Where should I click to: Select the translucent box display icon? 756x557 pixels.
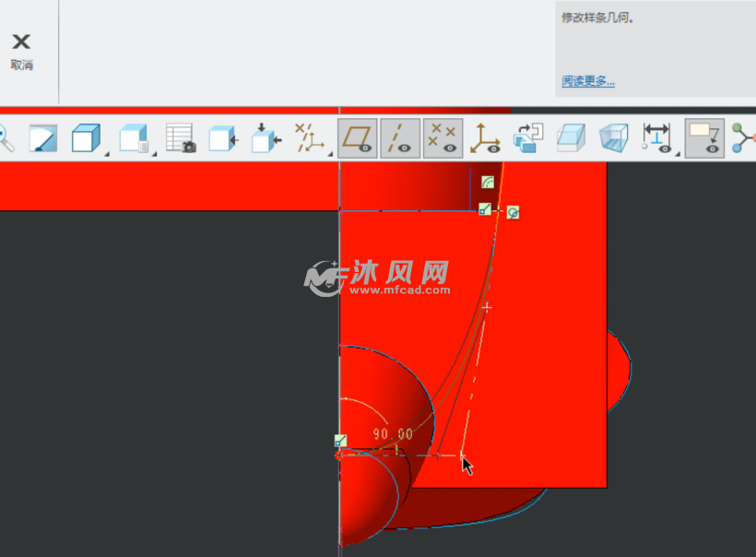571,139
